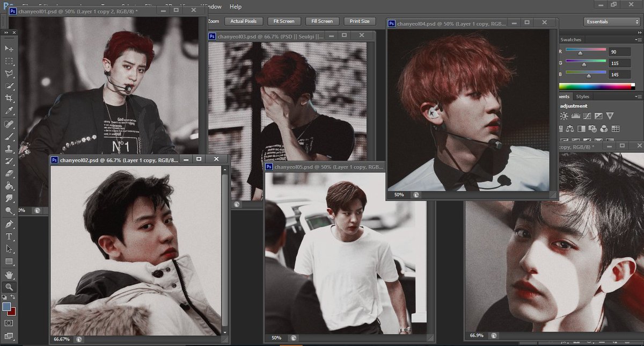The width and height of the screenshot is (644, 346).
Task: Select the Hand tool
Action: tap(9, 275)
